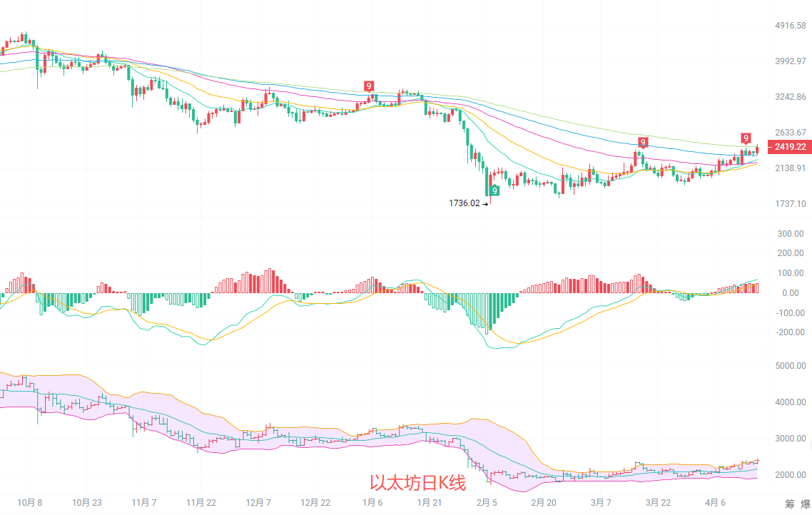
Task: Select the 10月 8 date on time axis
Action: coord(29,502)
